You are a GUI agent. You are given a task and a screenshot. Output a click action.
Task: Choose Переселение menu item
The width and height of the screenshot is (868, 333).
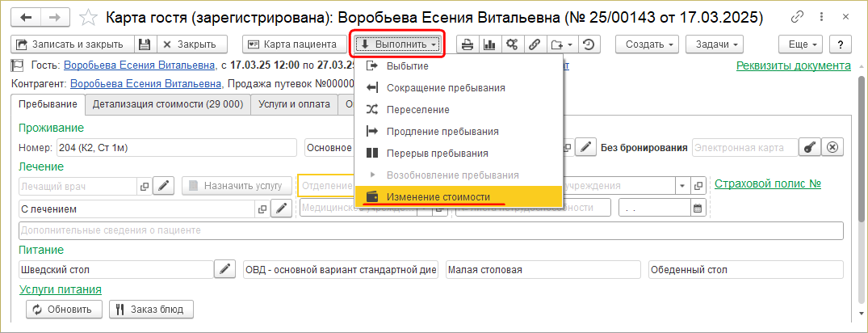point(459,110)
